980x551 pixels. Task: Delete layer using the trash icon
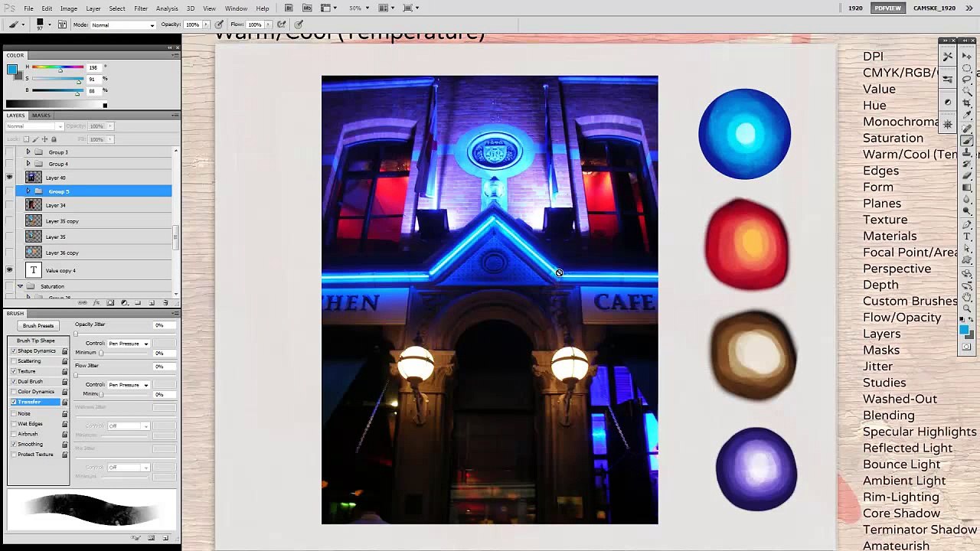166,303
